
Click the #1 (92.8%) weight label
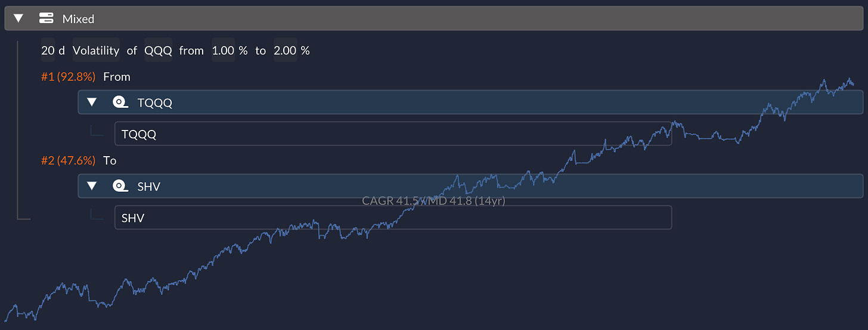click(68, 77)
